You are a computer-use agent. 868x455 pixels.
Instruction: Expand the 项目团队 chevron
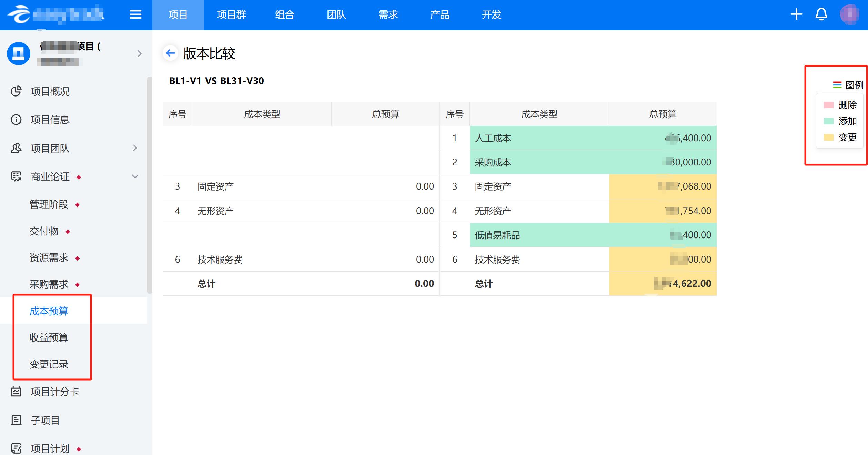[135, 148]
